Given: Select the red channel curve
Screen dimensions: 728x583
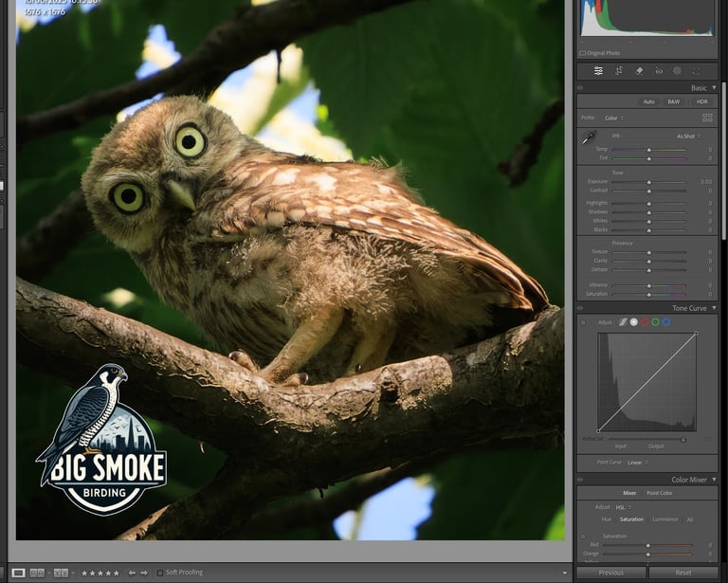Looking at the screenshot, I should point(645,322).
